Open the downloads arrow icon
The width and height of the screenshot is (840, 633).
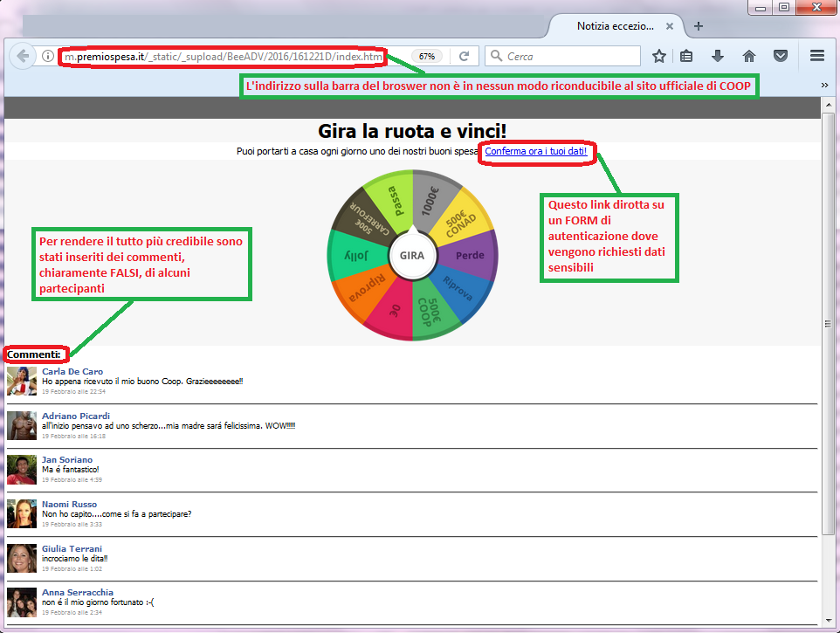[718, 56]
